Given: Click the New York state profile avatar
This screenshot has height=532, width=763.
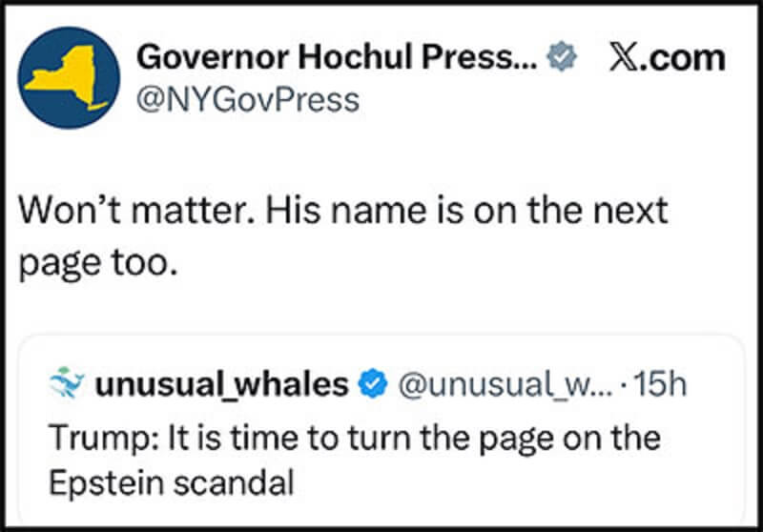Looking at the screenshot, I should pos(69,78).
